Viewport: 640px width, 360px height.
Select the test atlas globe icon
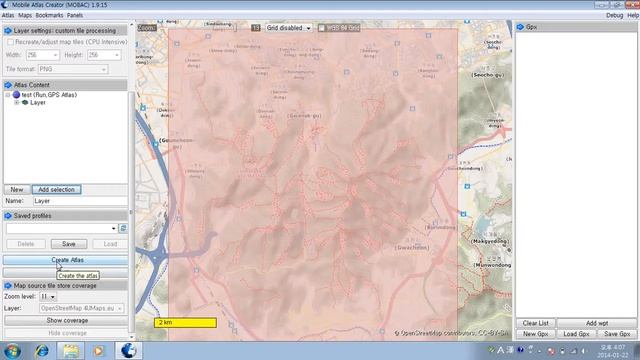tap(16, 95)
